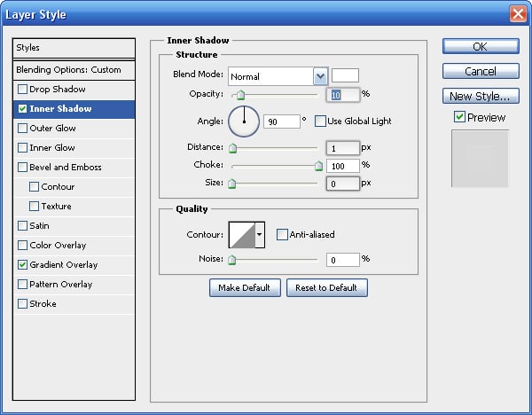Open the Blend Mode dropdown
Viewport: 532px width, 415px height.
tap(320, 76)
